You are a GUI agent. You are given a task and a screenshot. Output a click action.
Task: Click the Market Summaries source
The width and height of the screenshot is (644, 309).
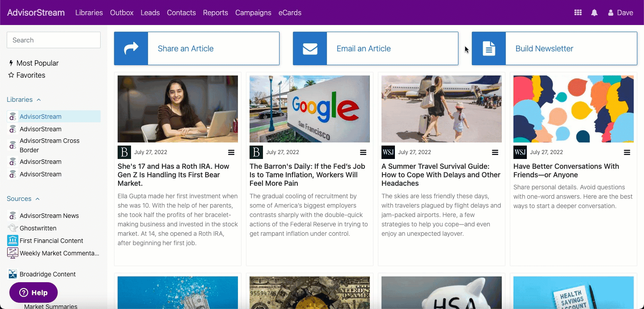[51, 306]
